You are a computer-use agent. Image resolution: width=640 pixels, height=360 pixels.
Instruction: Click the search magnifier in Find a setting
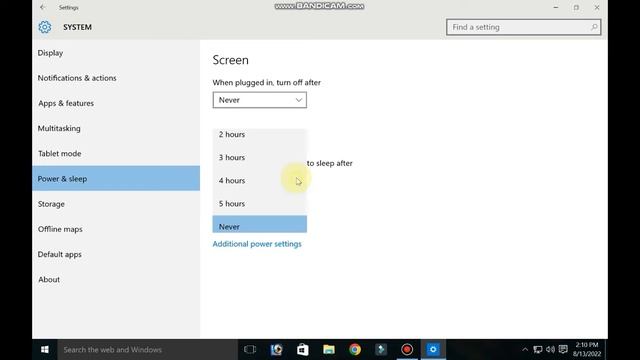point(594,27)
